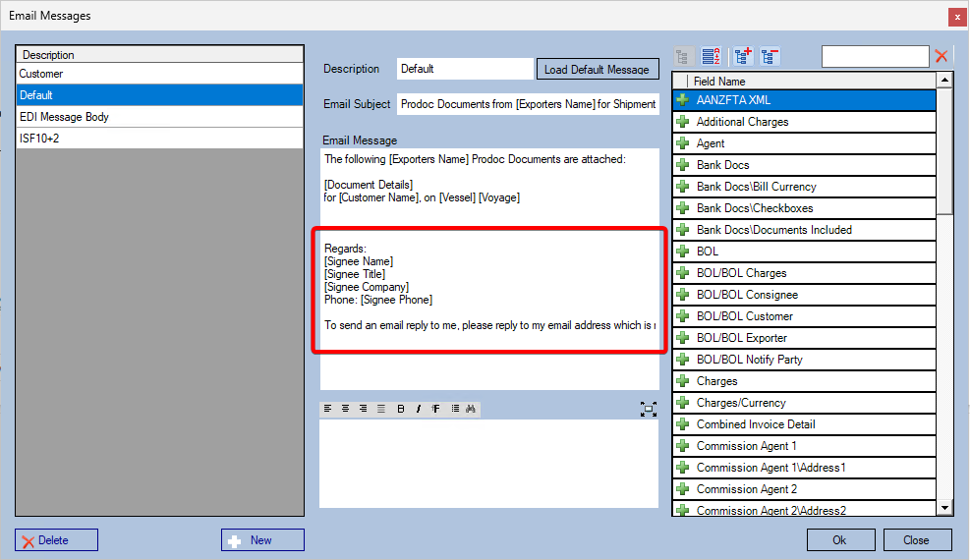
Task: Select the ISF10+2 row
Action: [159, 139]
